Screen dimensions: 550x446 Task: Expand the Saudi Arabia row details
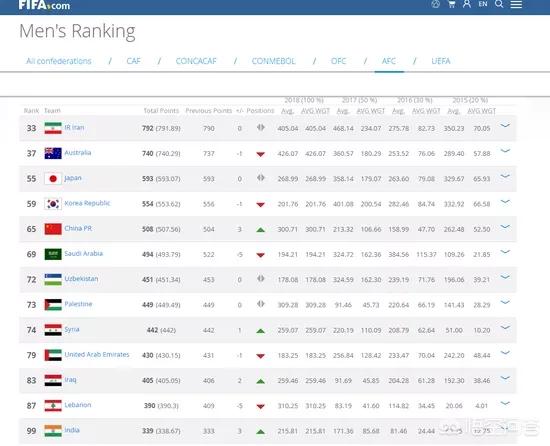click(x=505, y=252)
